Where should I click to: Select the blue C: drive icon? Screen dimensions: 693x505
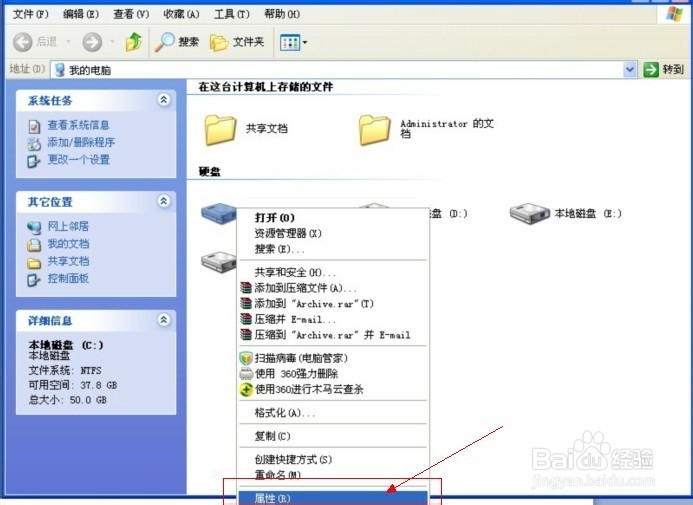click(219, 213)
